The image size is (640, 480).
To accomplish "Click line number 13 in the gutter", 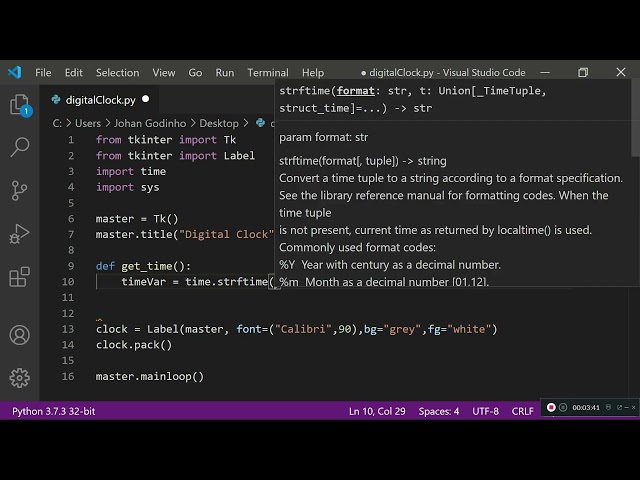I will pyautogui.click(x=68, y=329).
